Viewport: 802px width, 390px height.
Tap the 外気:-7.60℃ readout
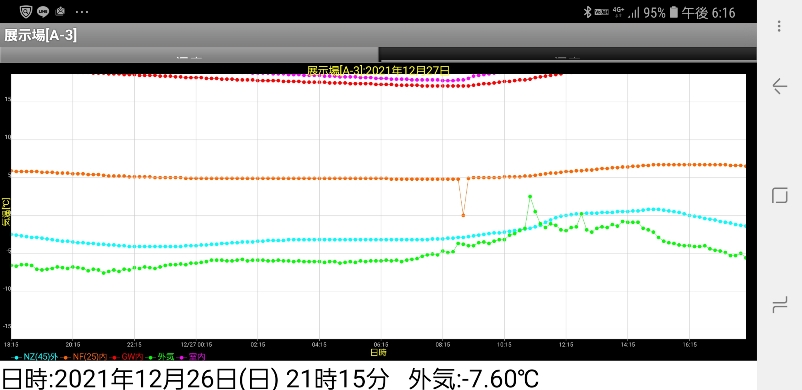[474, 378]
